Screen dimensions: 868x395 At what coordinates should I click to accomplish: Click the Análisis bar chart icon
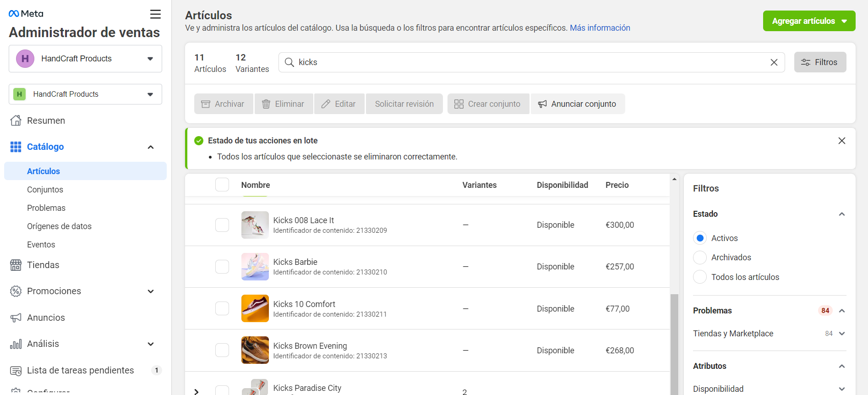(16, 344)
